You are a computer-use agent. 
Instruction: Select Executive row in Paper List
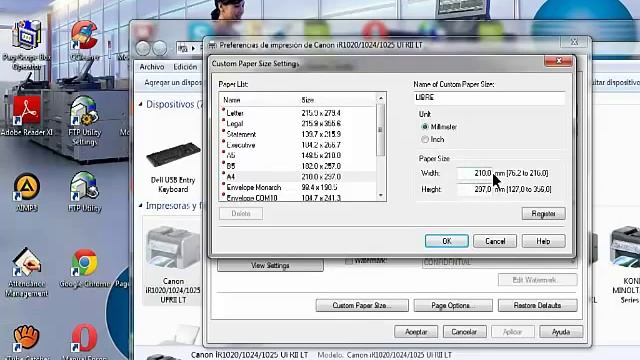coord(298,145)
